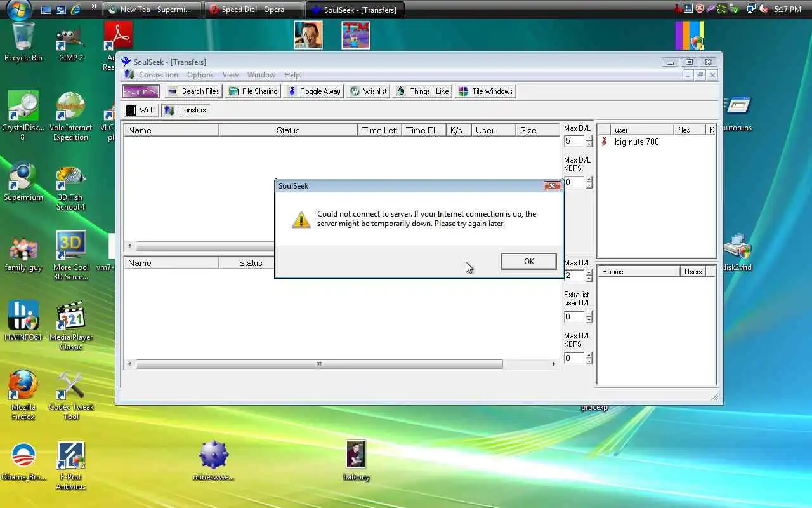Open the Window menu
The height and width of the screenshot is (508, 812).
click(261, 75)
